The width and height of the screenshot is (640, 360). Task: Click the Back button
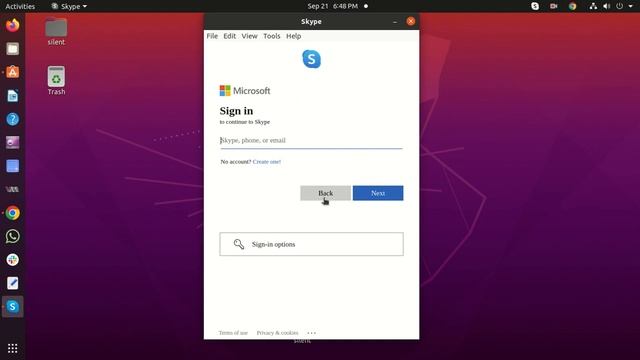(325, 193)
